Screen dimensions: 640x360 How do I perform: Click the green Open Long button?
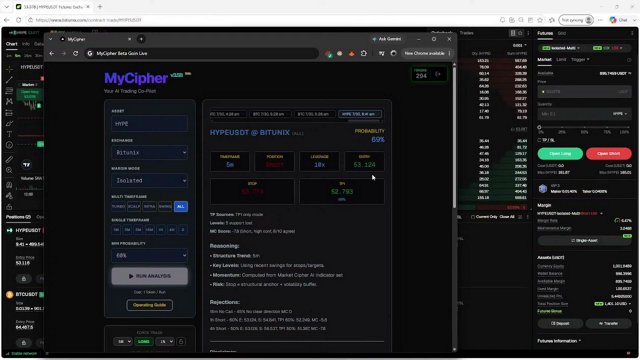(560, 153)
